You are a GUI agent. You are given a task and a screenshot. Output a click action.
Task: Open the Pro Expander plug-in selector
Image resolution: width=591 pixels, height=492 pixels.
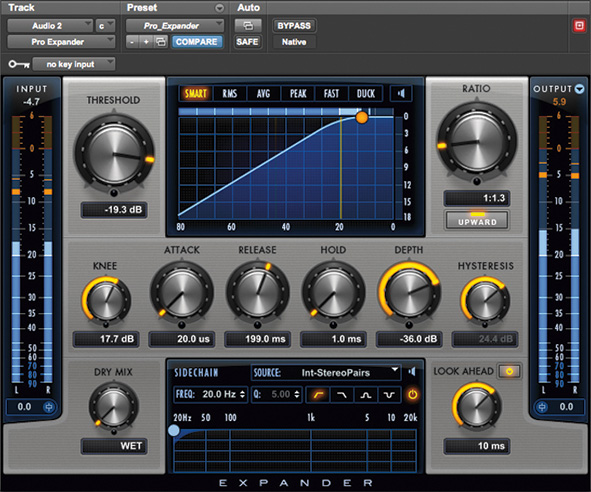click(61, 41)
